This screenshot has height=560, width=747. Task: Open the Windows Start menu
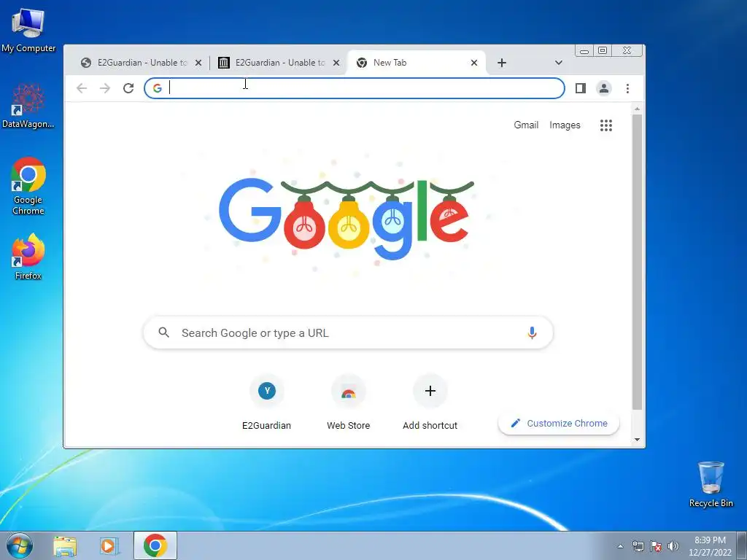[20, 545]
